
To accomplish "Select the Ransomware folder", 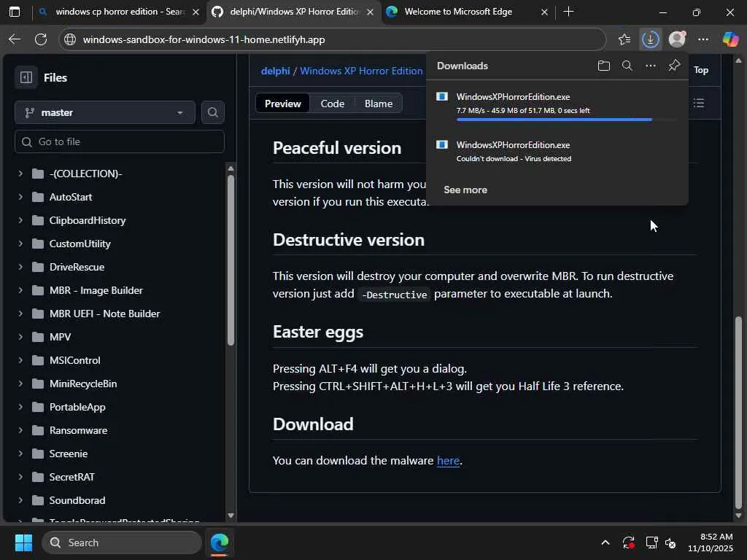I will click(78, 430).
